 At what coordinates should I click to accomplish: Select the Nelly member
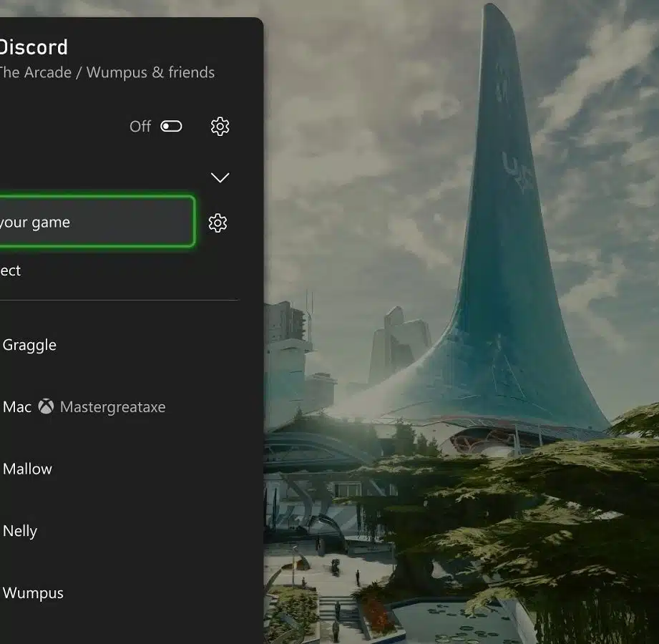point(20,531)
